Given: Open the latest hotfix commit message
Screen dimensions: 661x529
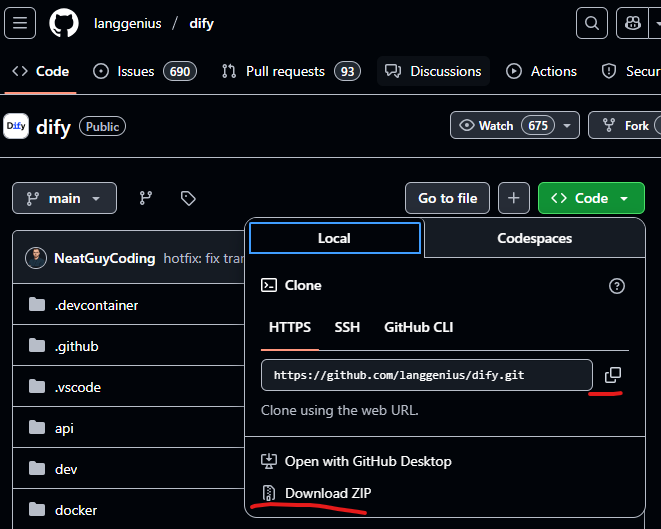Looking at the screenshot, I should coord(204,258).
